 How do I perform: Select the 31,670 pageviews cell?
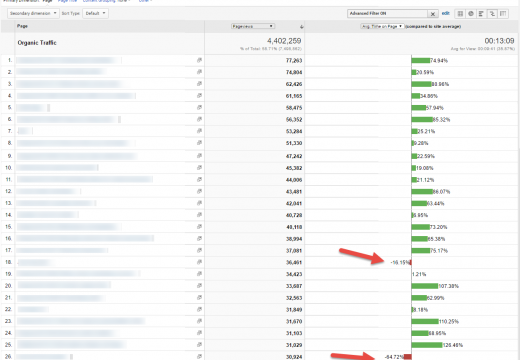click(x=294, y=321)
